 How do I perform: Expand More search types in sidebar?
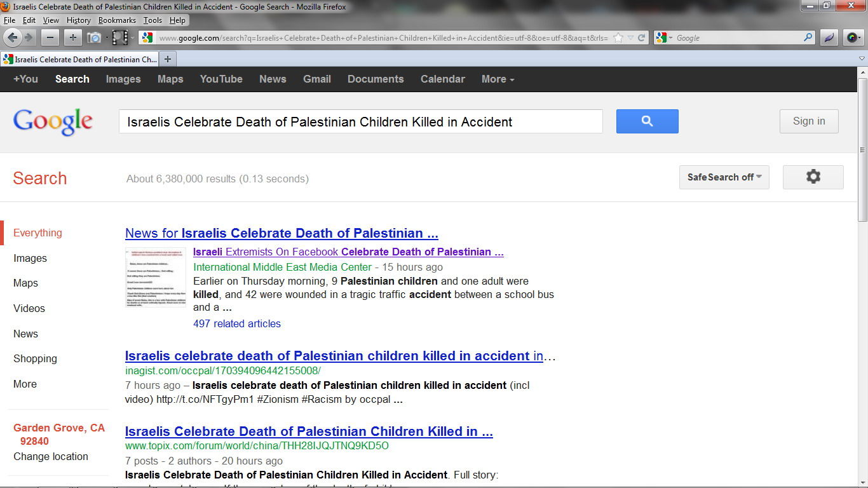[x=25, y=384]
